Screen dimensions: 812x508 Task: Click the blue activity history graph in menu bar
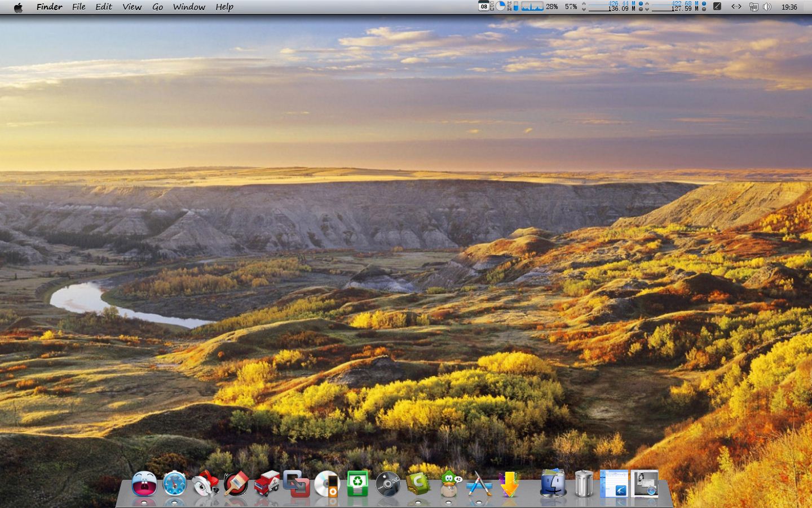(532, 7)
